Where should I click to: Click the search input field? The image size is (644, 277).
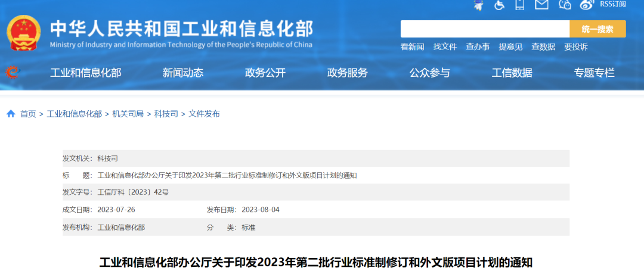click(485, 29)
